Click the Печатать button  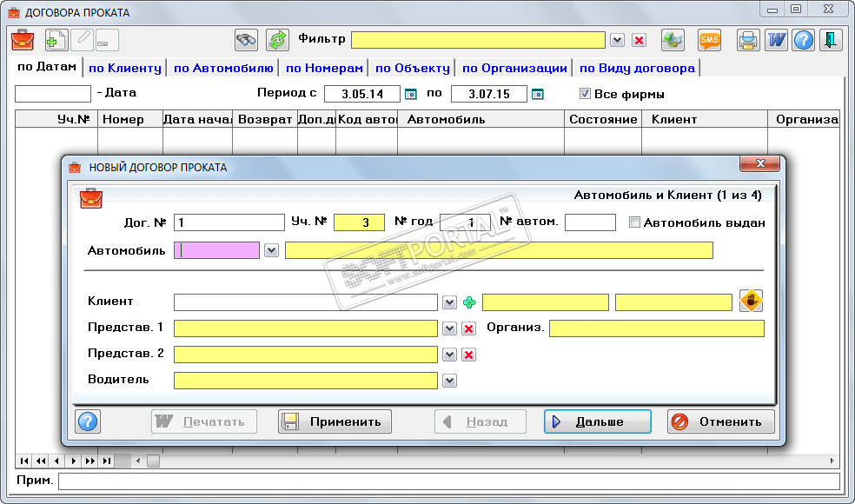coord(204,421)
